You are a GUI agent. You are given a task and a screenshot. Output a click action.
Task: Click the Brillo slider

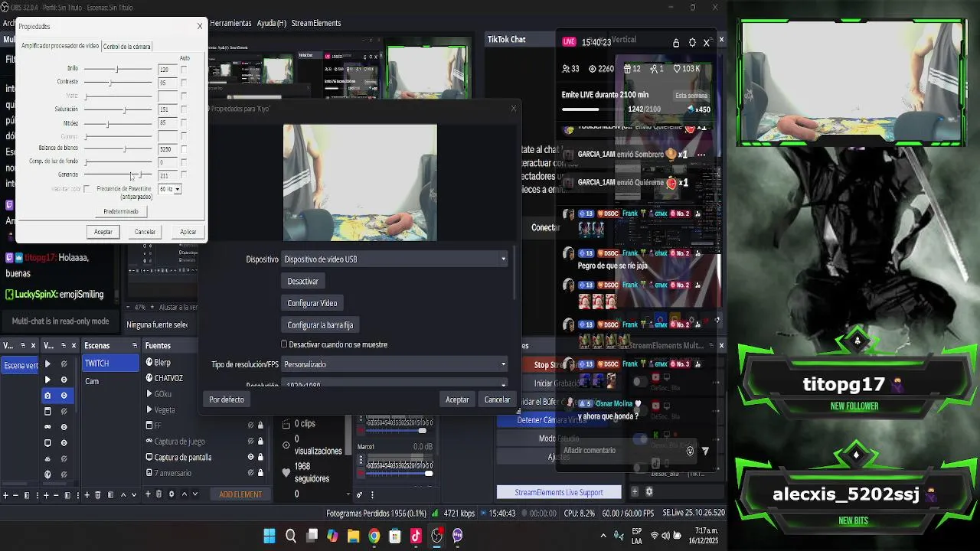click(x=118, y=69)
